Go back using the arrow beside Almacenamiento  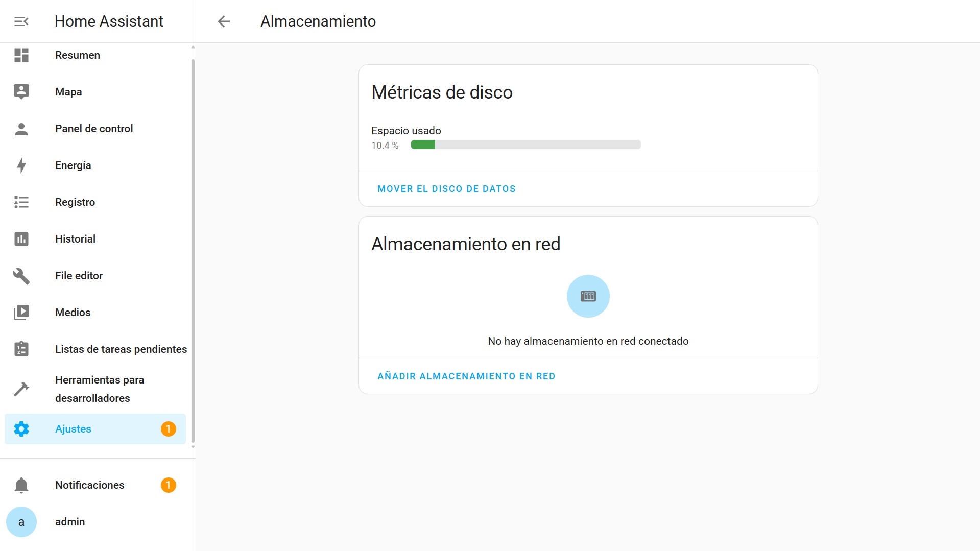coord(223,21)
